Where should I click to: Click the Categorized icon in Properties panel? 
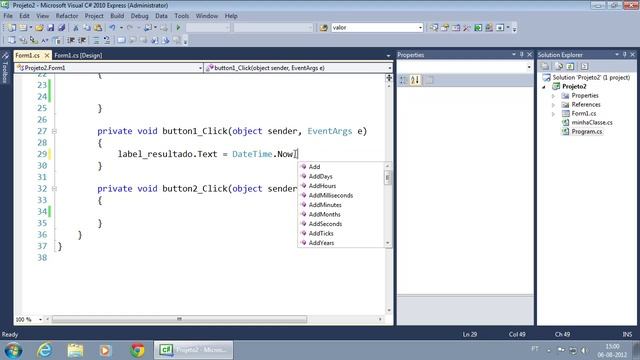tap(403, 80)
